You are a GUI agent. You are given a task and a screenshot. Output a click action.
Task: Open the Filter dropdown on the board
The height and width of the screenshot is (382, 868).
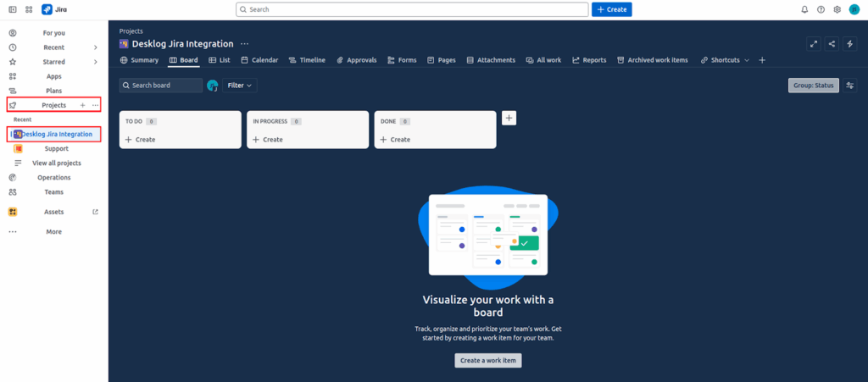coord(240,86)
